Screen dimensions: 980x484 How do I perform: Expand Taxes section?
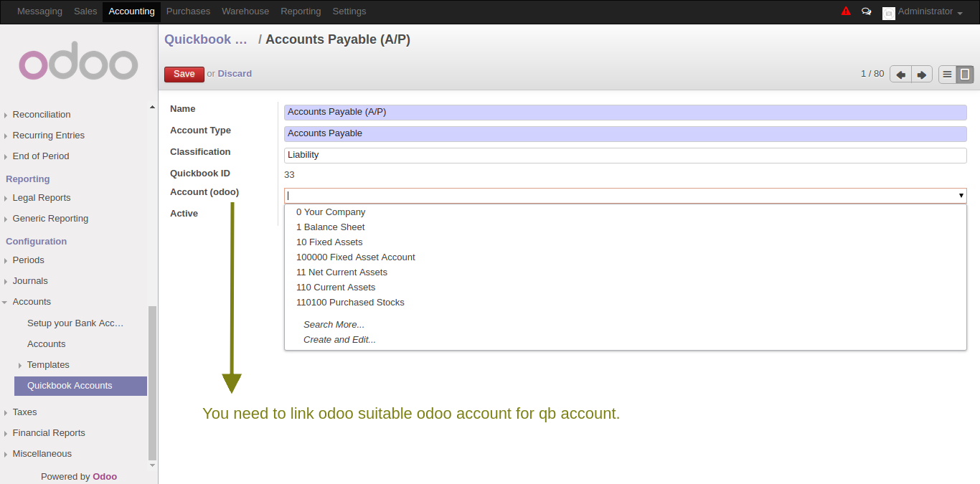pos(24,412)
